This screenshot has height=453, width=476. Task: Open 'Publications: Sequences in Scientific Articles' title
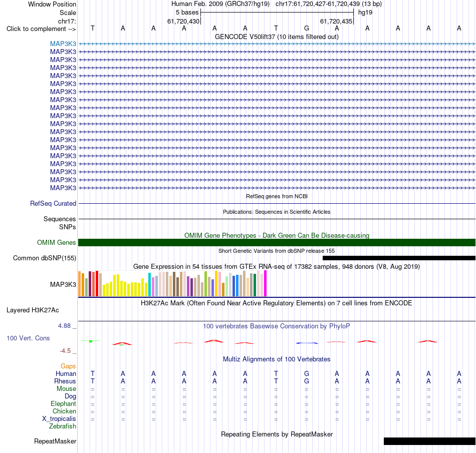[277, 212]
